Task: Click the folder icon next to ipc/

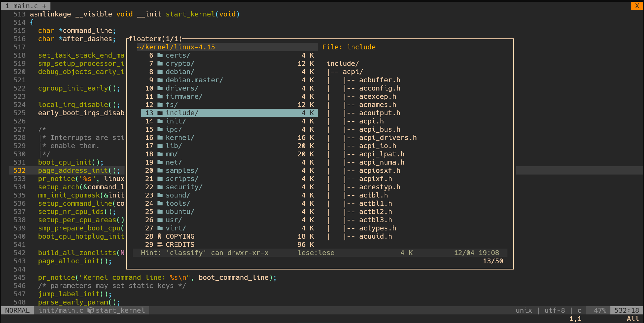Action: pyautogui.click(x=160, y=129)
